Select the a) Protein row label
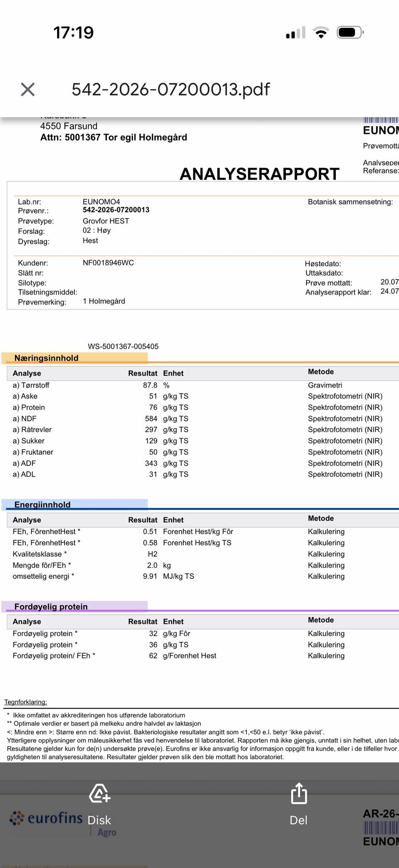 coord(29,408)
